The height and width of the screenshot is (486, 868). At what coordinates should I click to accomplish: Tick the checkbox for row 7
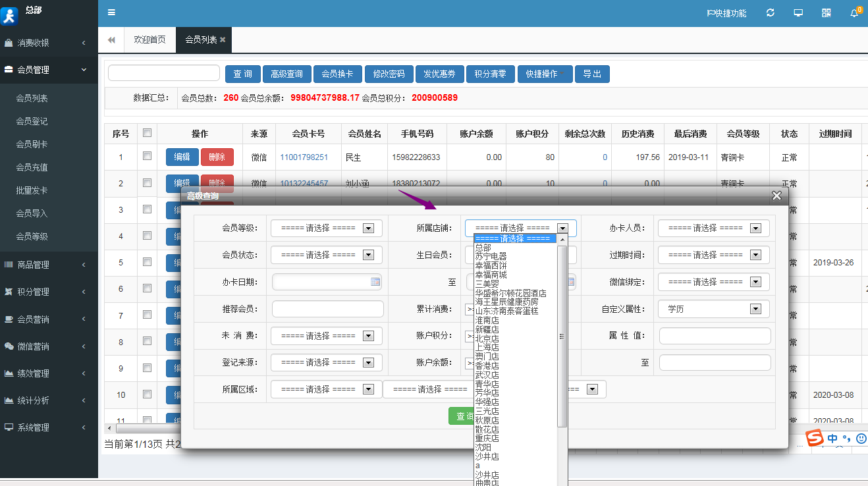pyautogui.click(x=147, y=314)
